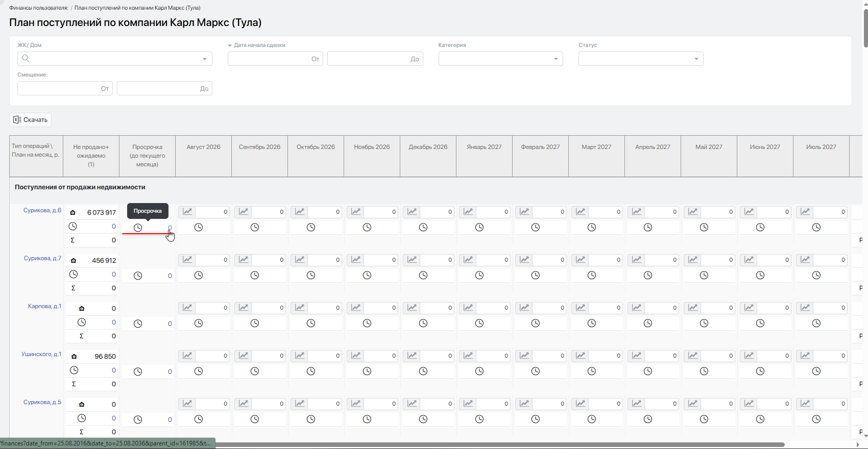Viewport: 868px width, 449px height.
Task: Click the Просрочка clock icon for Карпова д.1
Action: pos(138,323)
